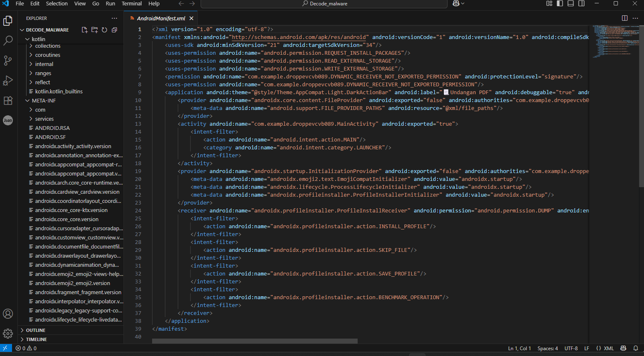Expand the coroutines folder
Image resolution: width=644 pixels, height=356 pixels.
(x=48, y=55)
